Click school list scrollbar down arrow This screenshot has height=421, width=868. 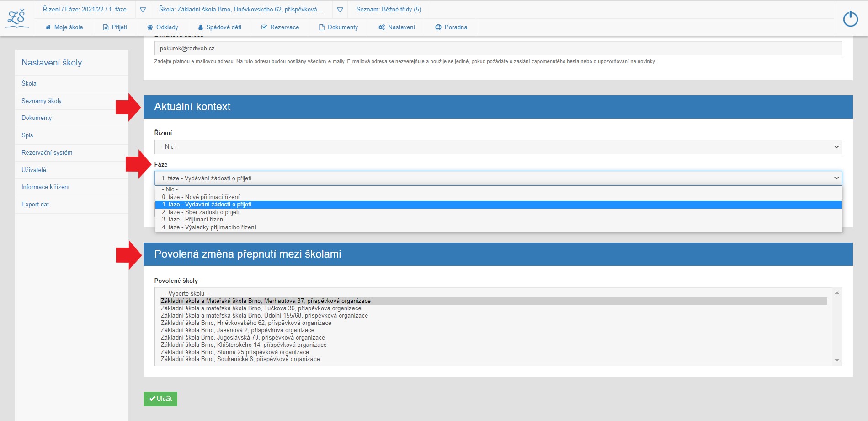pyautogui.click(x=837, y=361)
